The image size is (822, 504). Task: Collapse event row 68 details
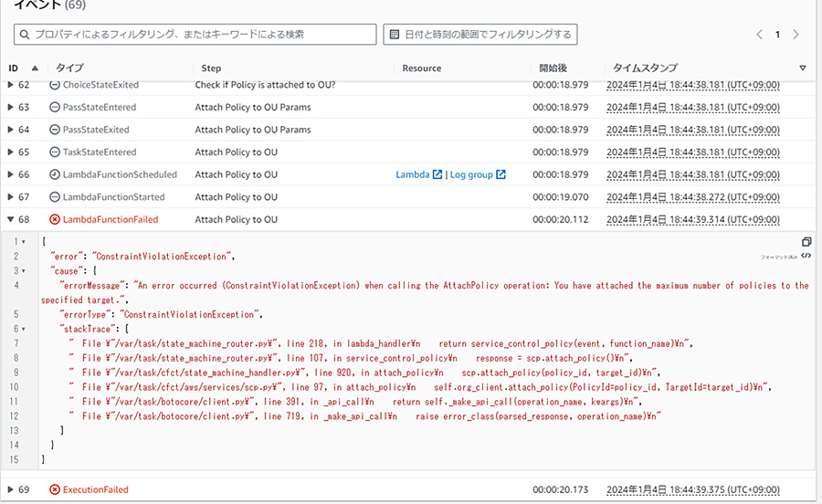click(10, 220)
